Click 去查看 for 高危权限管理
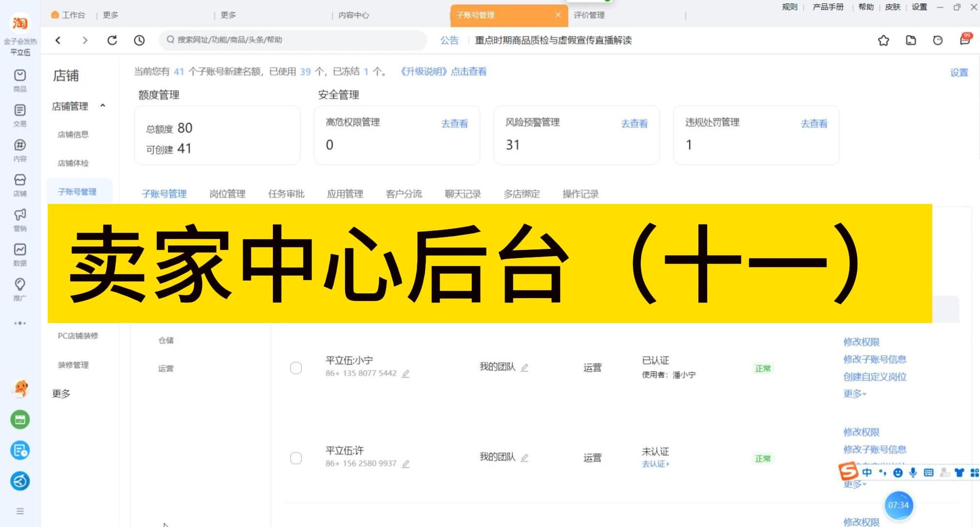 pyautogui.click(x=454, y=124)
